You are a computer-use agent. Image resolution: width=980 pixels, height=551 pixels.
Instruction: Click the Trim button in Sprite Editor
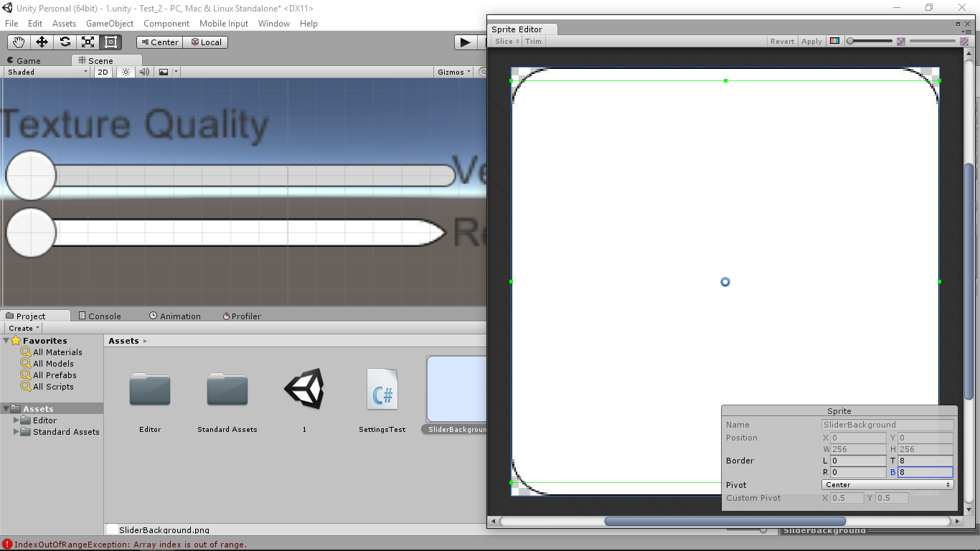click(534, 41)
